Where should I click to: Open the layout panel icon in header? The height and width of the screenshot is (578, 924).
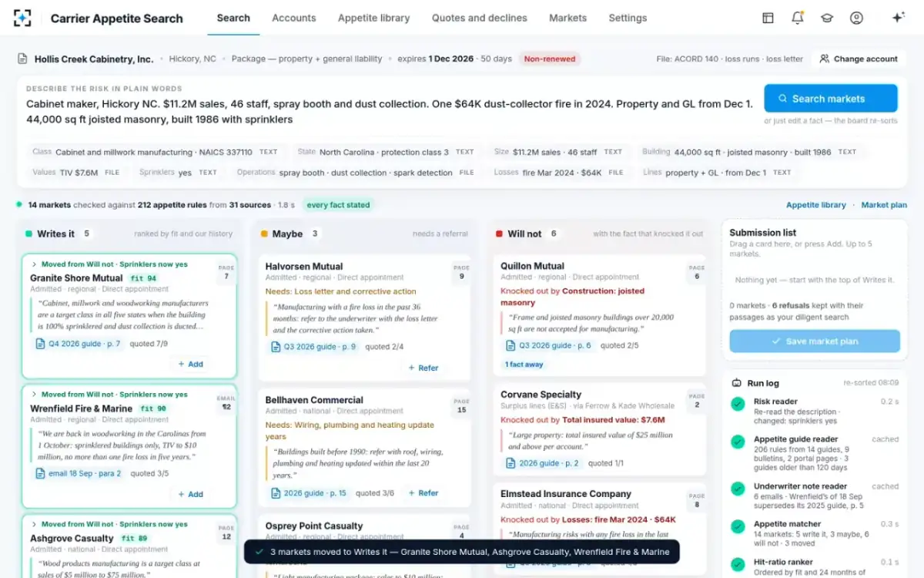(768, 18)
